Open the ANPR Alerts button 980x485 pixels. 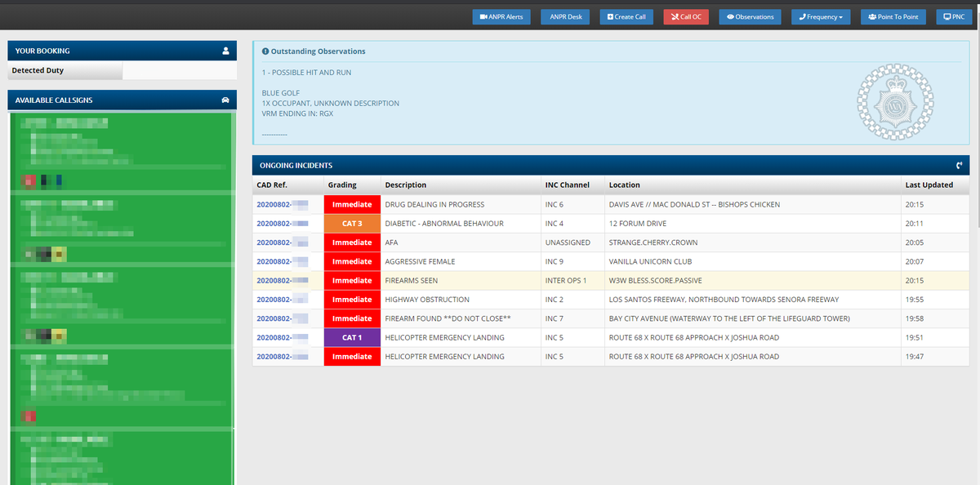[x=501, y=16]
